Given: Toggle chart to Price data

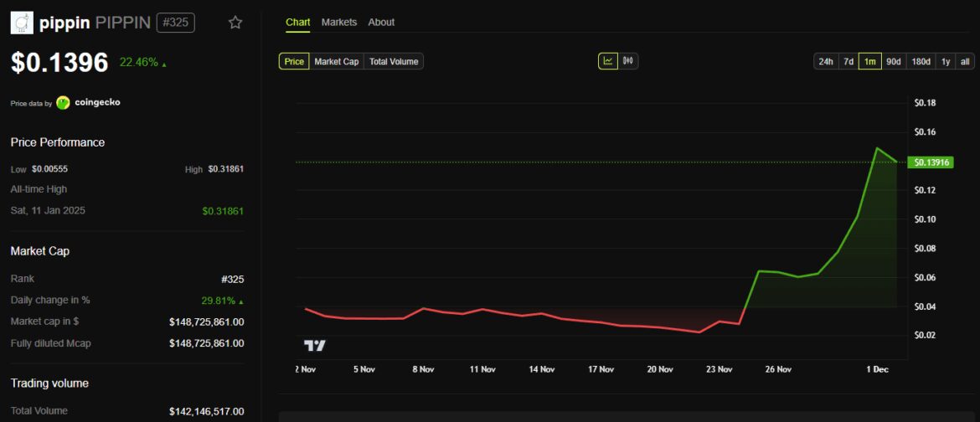Looking at the screenshot, I should tap(294, 61).
